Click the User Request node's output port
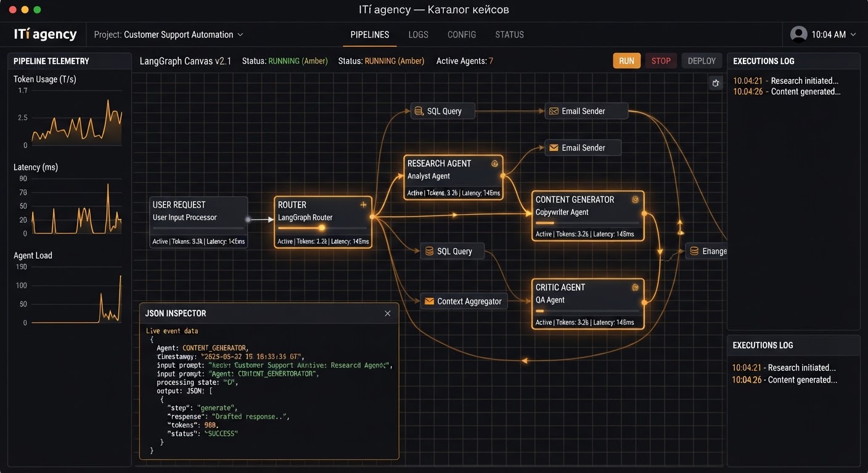Screen dimensions: 868x473 248,219
